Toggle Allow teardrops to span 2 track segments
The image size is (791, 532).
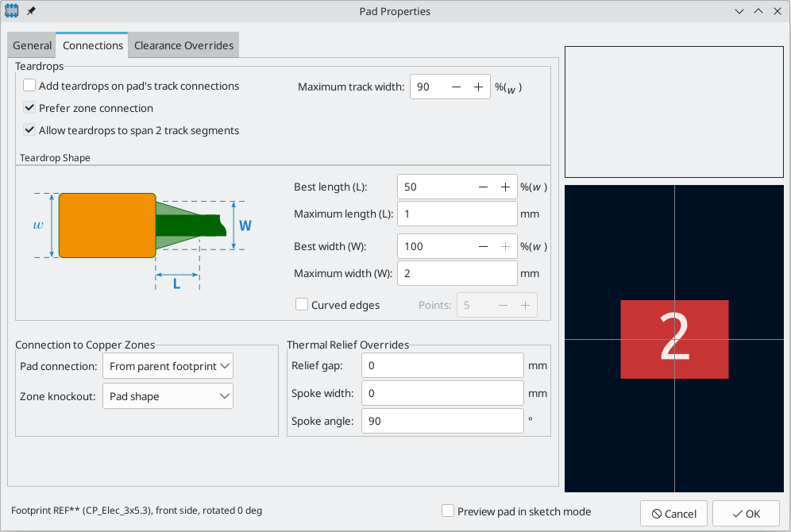pos(29,130)
